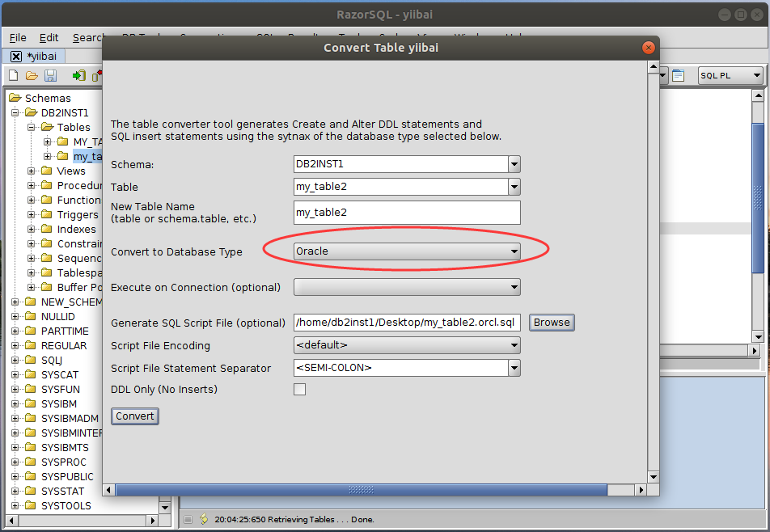Collapse the DB2INST1 schema tree node
This screenshot has height=532, width=770.
coord(15,112)
